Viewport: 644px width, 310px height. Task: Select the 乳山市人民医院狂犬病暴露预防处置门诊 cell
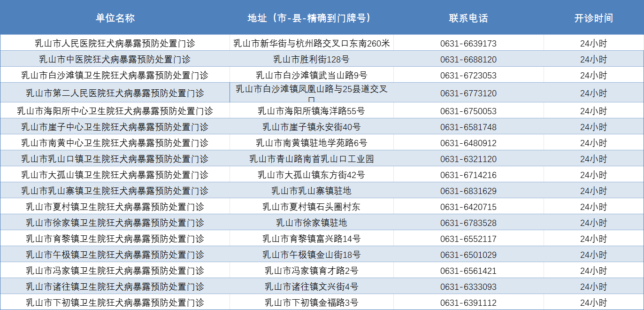point(115,44)
